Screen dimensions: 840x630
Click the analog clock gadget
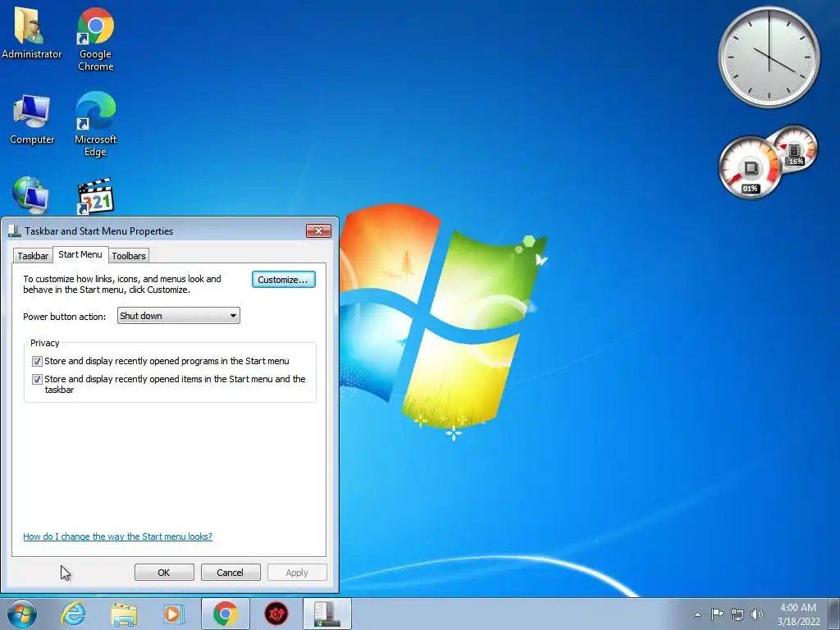pyautogui.click(x=769, y=57)
